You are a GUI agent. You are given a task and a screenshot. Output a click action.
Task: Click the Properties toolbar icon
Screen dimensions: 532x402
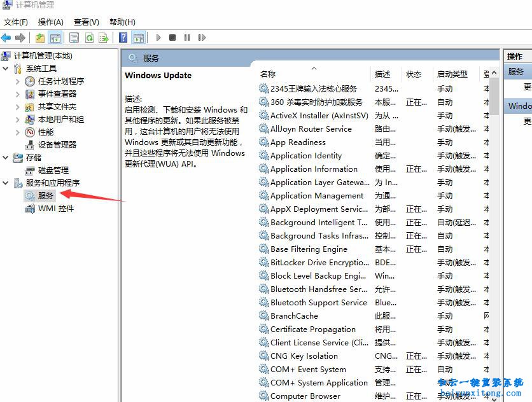tap(74, 38)
